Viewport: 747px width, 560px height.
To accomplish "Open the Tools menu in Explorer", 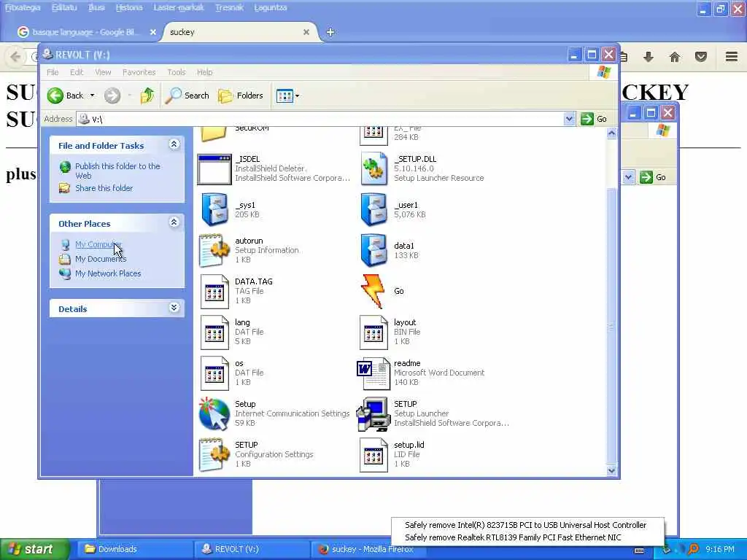I will [x=177, y=72].
